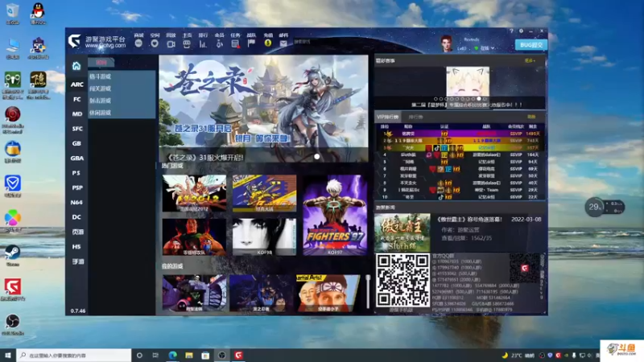Open KOF97 Fighters game thumbnail

335,215
